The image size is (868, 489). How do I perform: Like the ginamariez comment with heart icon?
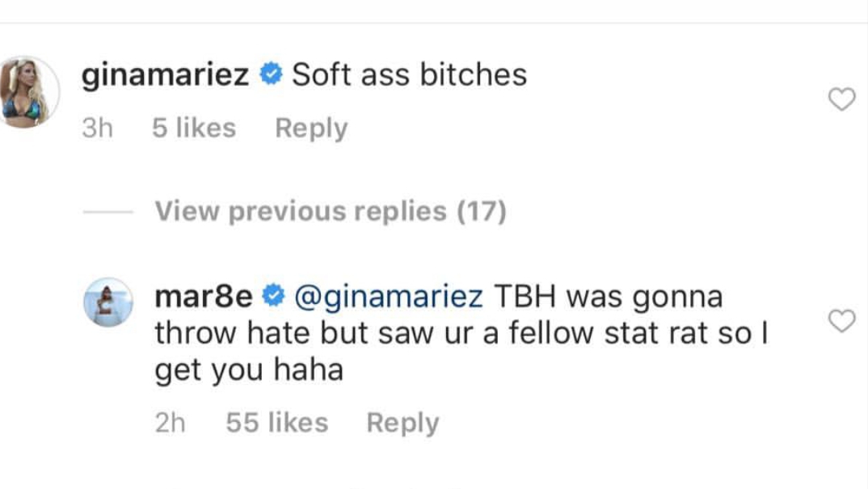(842, 99)
